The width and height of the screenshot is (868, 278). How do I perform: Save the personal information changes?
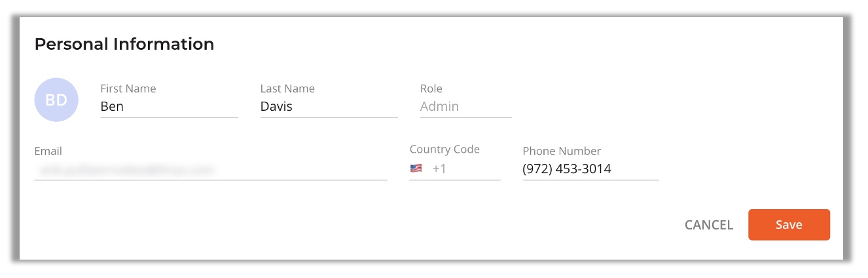[x=789, y=225]
